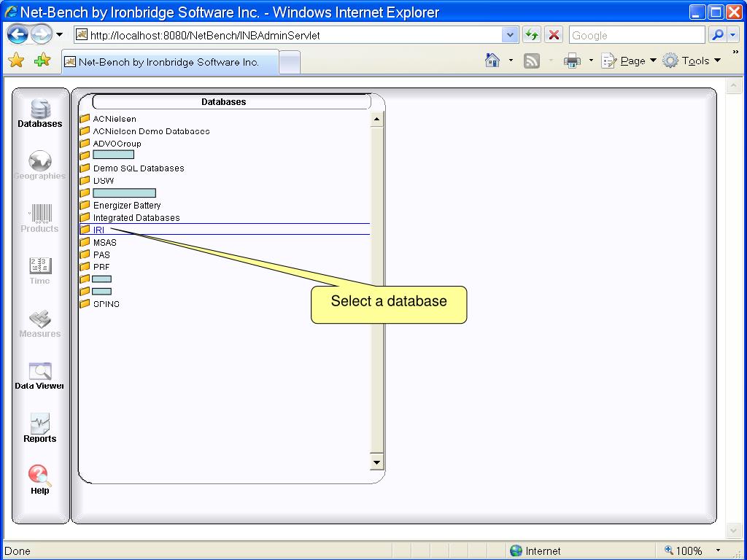Select the PRF database name
This screenshot has width=747, height=560.
click(x=101, y=267)
